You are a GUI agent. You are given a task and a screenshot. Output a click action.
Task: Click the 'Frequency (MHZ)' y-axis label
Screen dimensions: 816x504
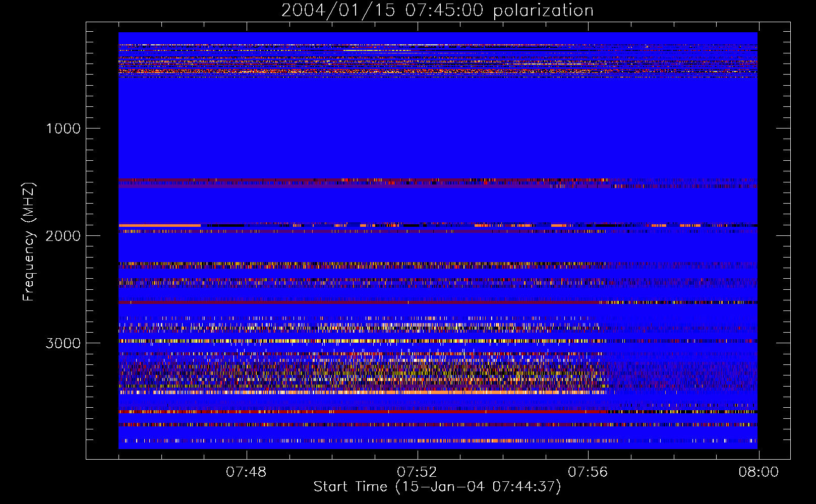tap(29, 242)
